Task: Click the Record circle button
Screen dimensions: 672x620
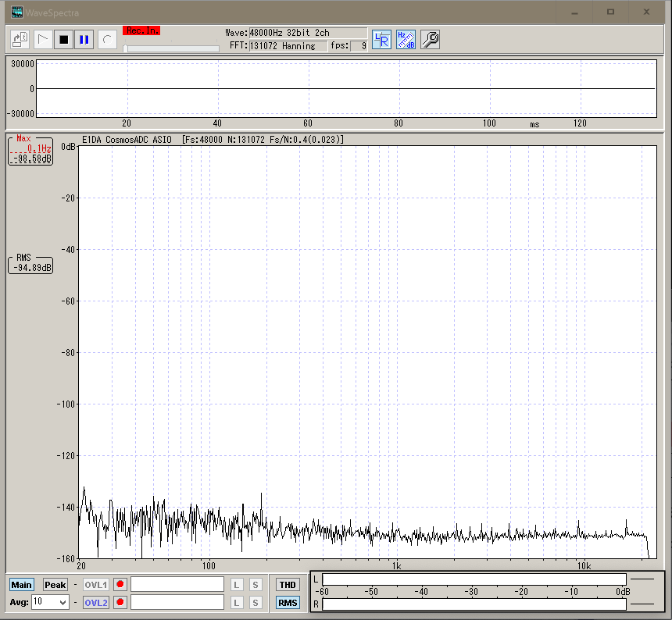Action: click(x=107, y=40)
